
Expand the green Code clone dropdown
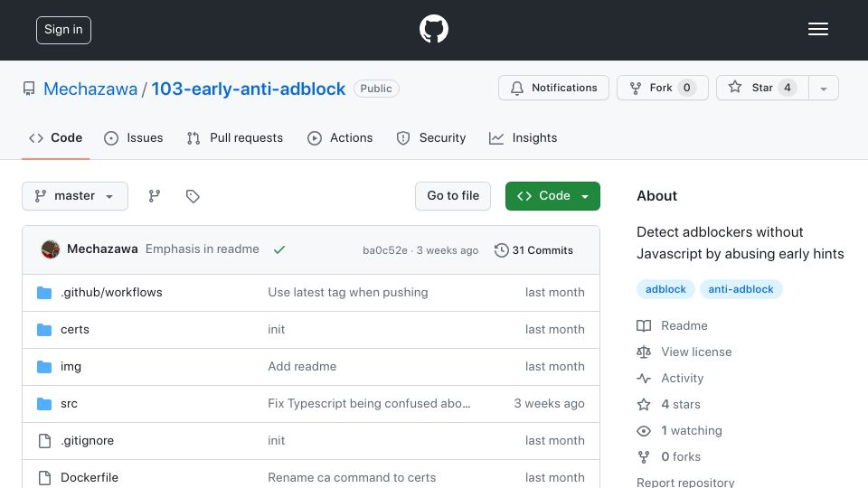pyautogui.click(x=552, y=196)
